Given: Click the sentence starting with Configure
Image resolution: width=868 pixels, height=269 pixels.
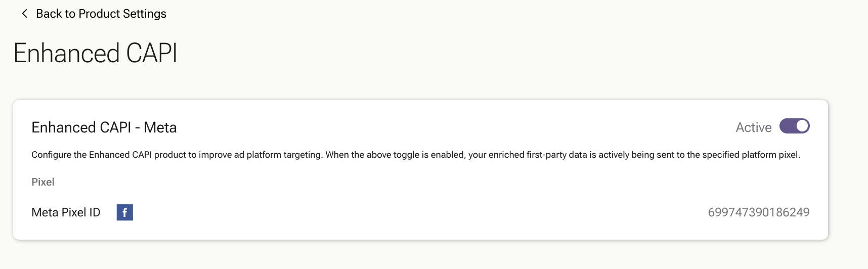Looking at the screenshot, I should click(x=177, y=155).
